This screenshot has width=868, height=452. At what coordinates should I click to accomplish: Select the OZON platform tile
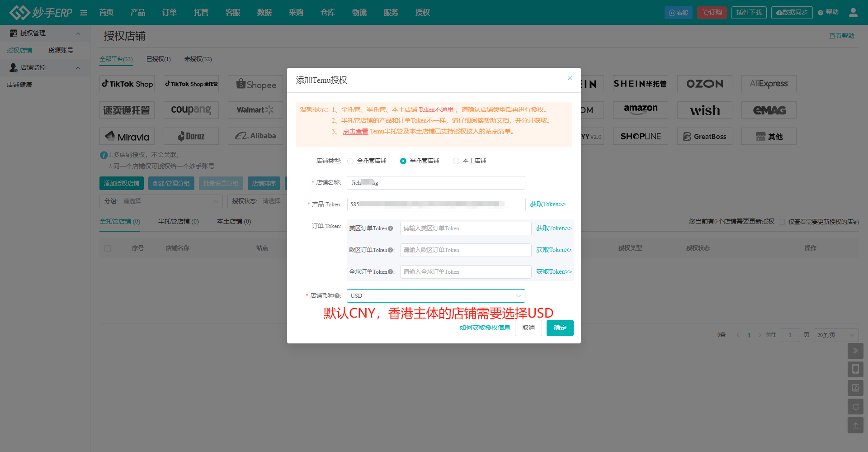(705, 84)
